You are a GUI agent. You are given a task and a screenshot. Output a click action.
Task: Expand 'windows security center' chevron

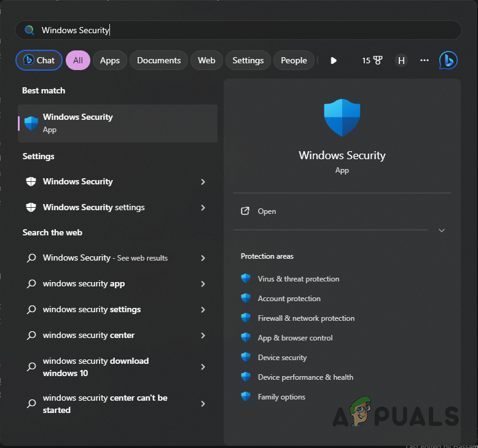point(203,336)
